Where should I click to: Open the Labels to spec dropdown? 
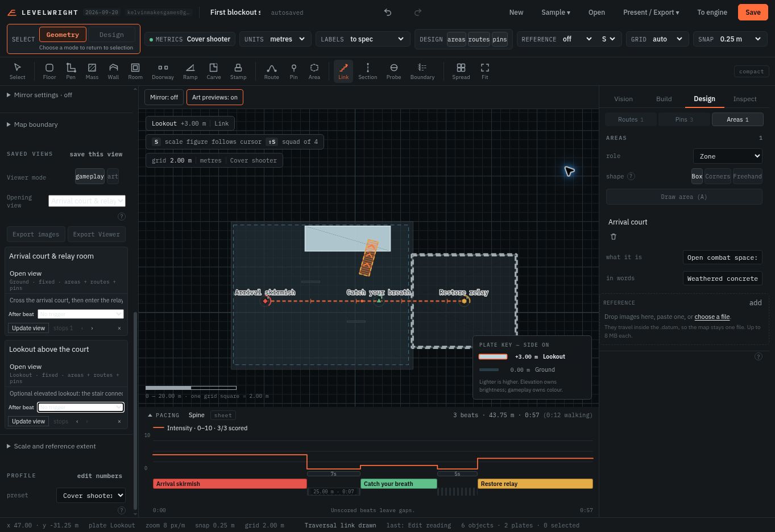tap(376, 39)
